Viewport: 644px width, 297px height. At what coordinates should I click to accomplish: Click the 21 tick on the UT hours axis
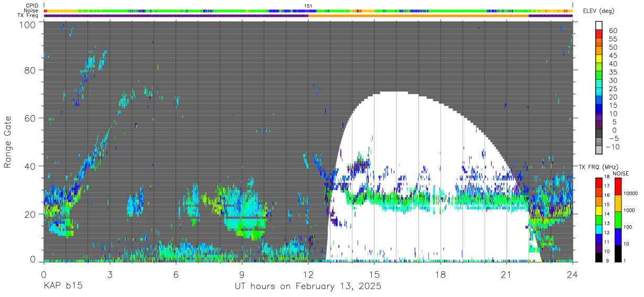[506, 274]
